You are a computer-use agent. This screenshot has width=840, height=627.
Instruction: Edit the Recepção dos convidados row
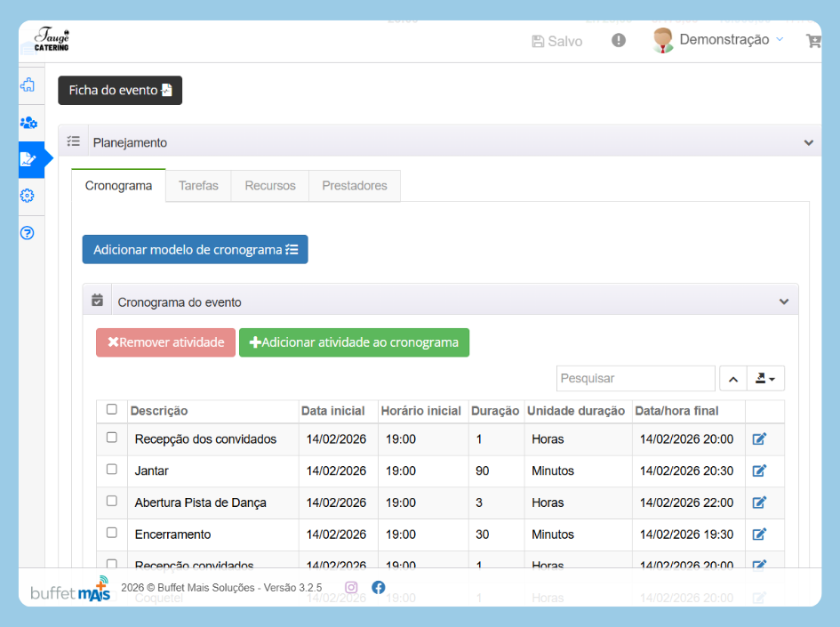pyautogui.click(x=759, y=438)
